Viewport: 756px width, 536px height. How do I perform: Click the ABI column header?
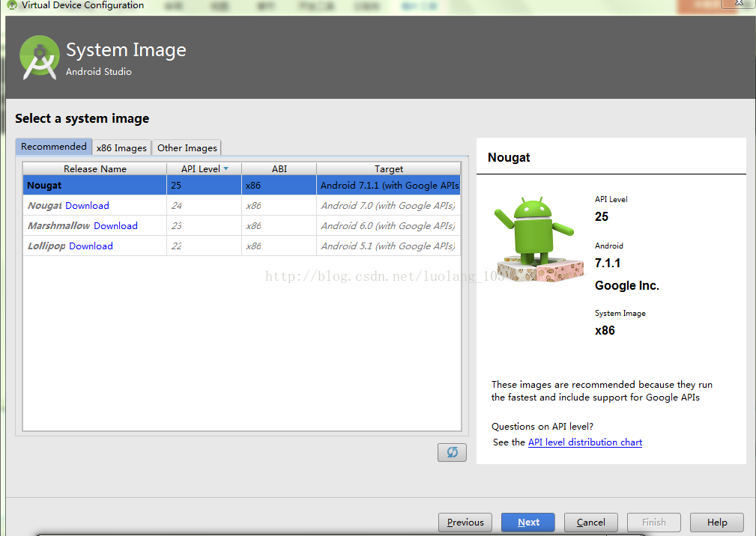[x=279, y=169]
